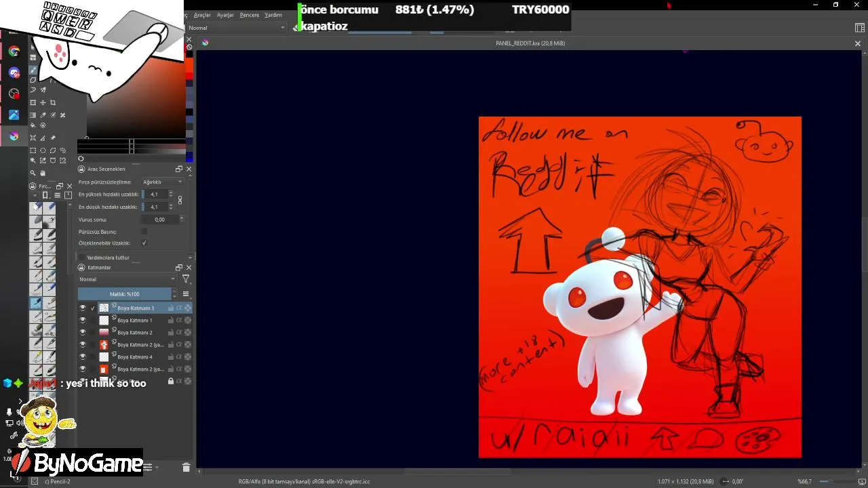Select the Zoom magnifier tool

[x=33, y=173]
